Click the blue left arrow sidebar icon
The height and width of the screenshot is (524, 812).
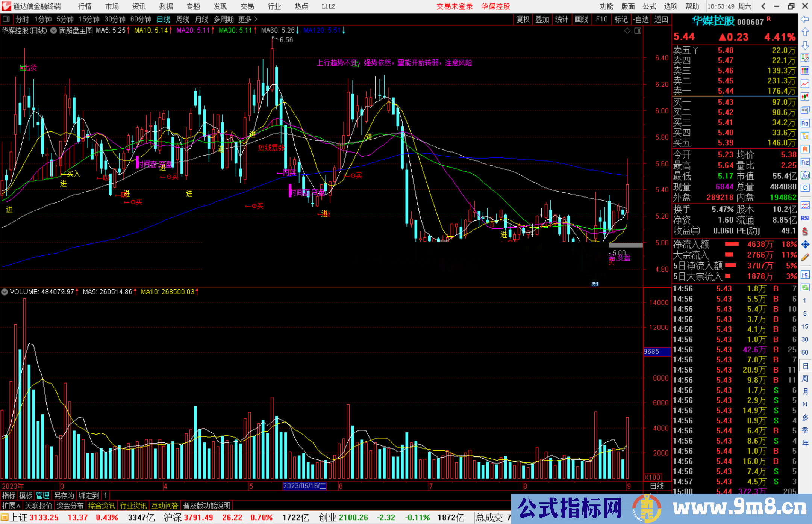click(805, 19)
